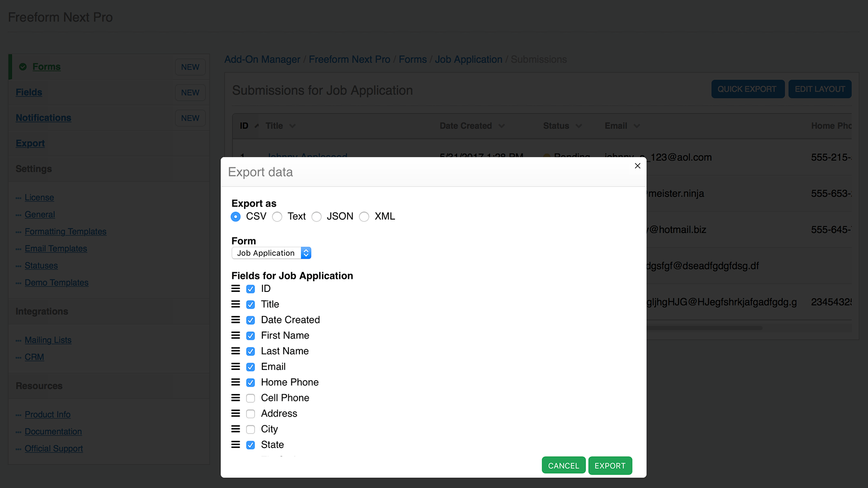Click the drag handle beside Email field
The image size is (868, 488).
coord(236,367)
